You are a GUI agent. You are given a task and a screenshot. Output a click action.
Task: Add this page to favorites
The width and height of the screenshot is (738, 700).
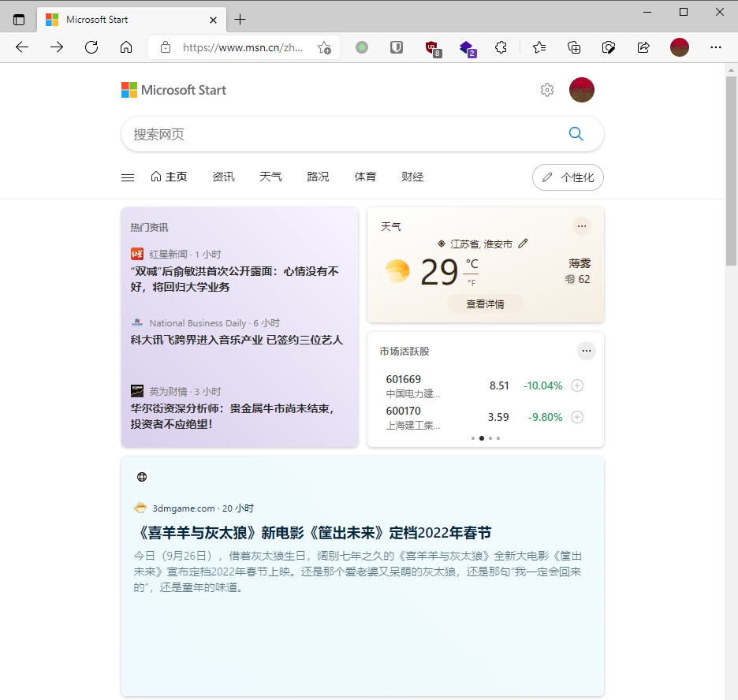click(x=324, y=47)
